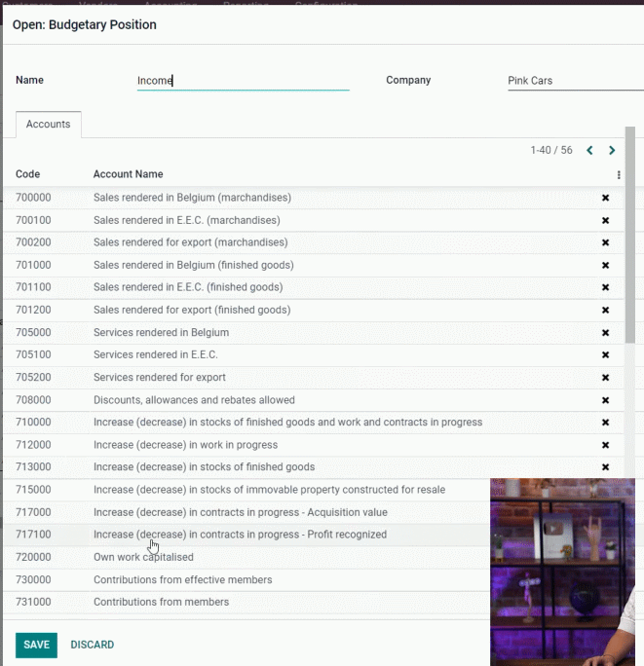Click the SAVE button
The image size is (644, 666).
click(x=37, y=645)
